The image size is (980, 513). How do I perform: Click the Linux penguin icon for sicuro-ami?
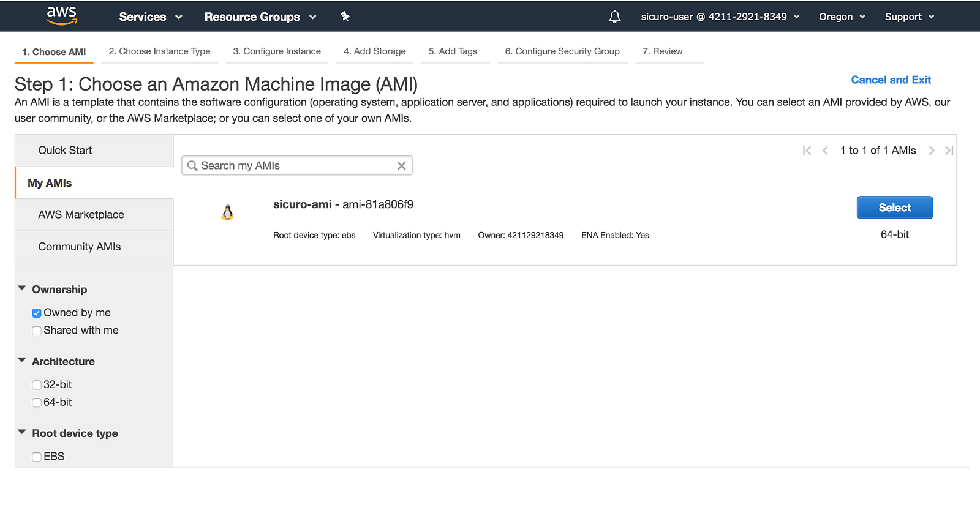point(227,212)
